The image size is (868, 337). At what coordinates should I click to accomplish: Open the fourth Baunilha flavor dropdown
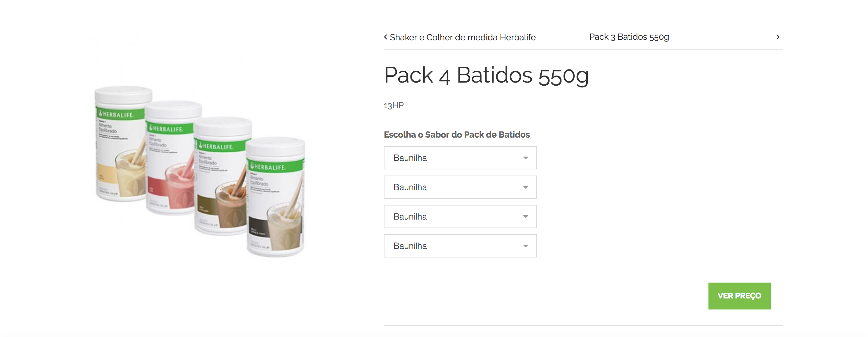pos(460,246)
